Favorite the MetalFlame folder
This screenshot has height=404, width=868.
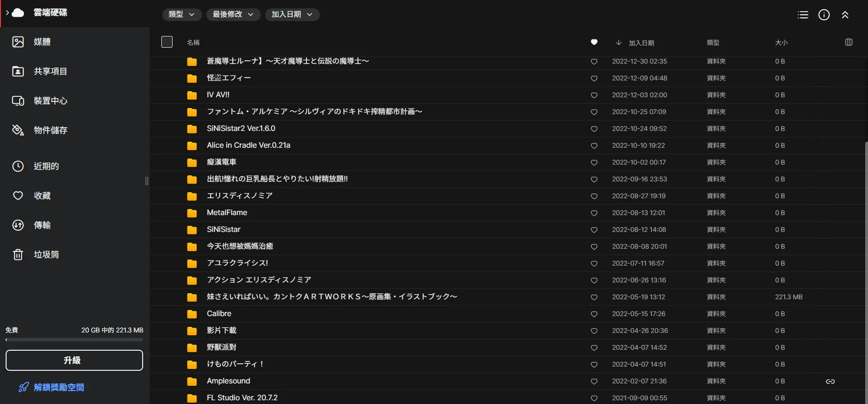pos(594,213)
